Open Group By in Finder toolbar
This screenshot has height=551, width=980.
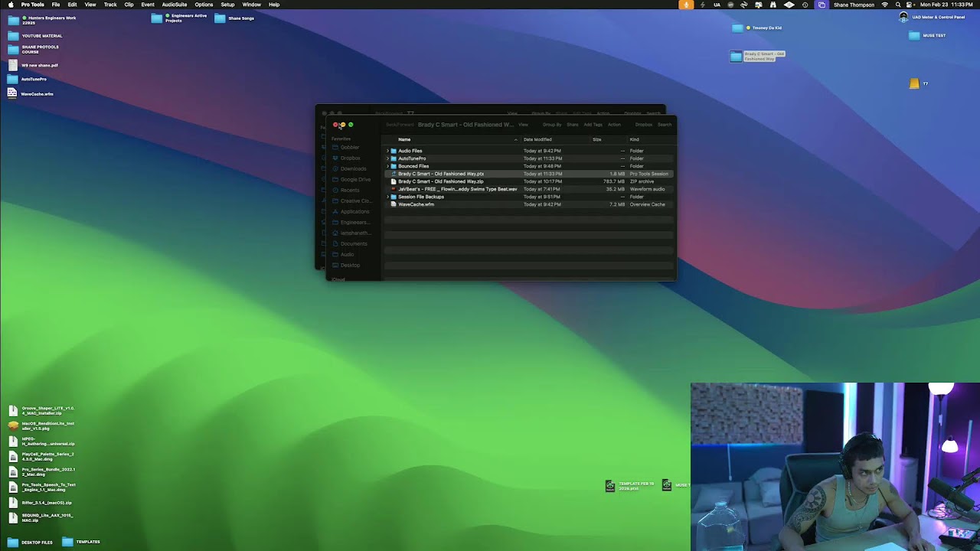point(552,124)
